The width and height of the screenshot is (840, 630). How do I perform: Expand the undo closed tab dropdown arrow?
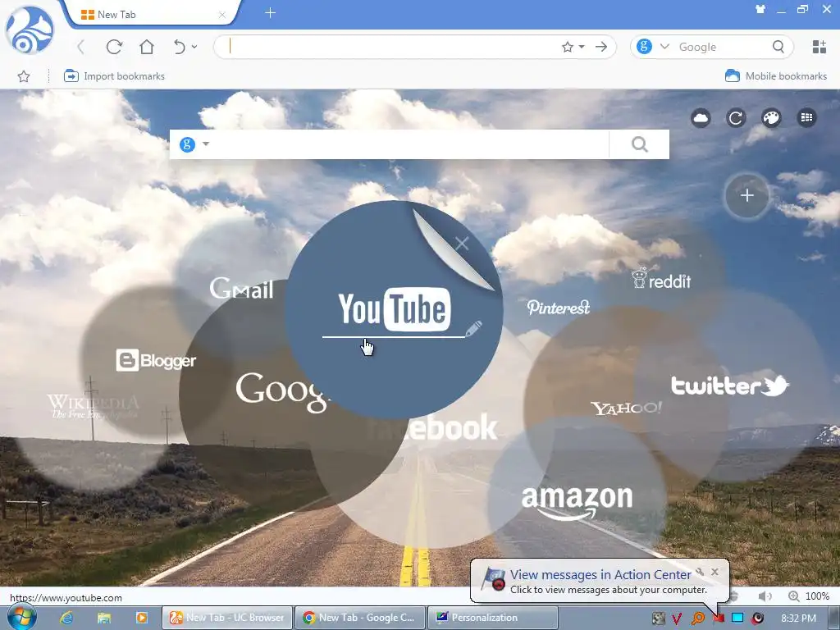pyautogui.click(x=194, y=47)
